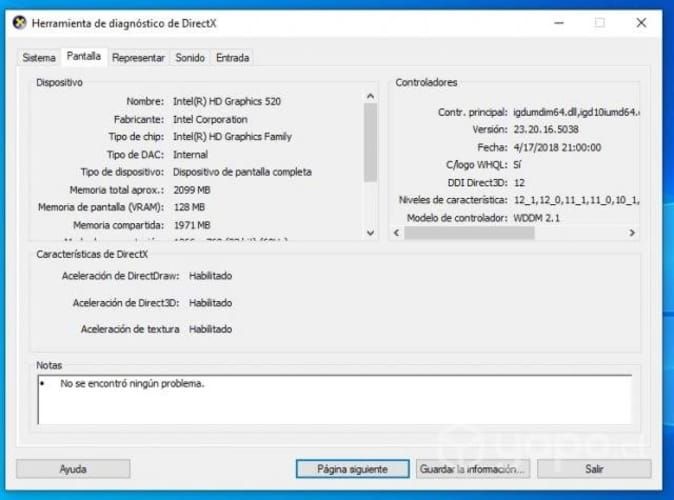Click the window title 'Herramienta de diagnóstico de DirectX'
The image size is (674, 500).
(124, 23)
